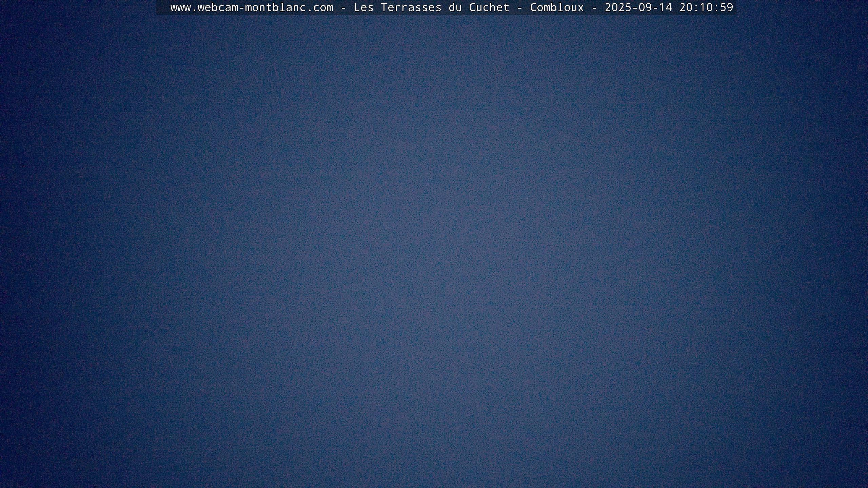
Task: Click the montblanc part of the URL
Action: click(x=275, y=7)
